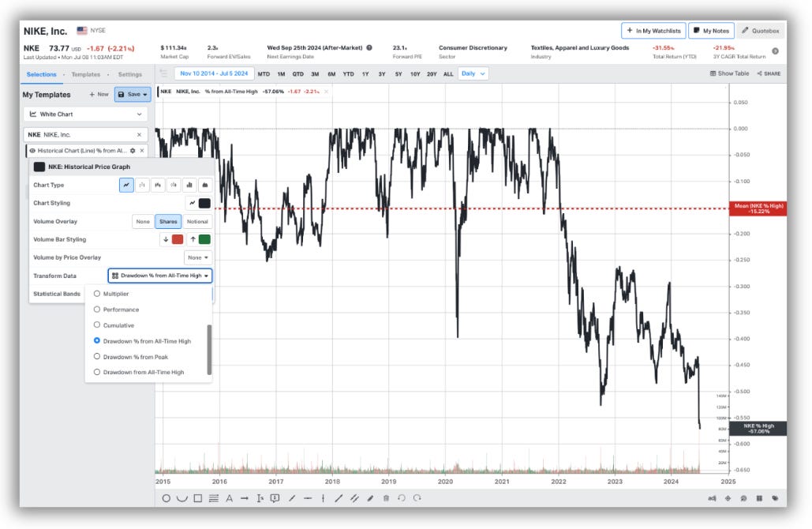Open gear settings for Historical Chart series
Screen dimensions: 812x529
(x=133, y=151)
